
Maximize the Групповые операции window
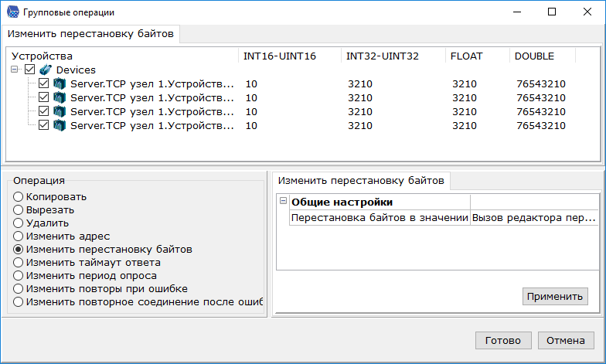click(552, 12)
